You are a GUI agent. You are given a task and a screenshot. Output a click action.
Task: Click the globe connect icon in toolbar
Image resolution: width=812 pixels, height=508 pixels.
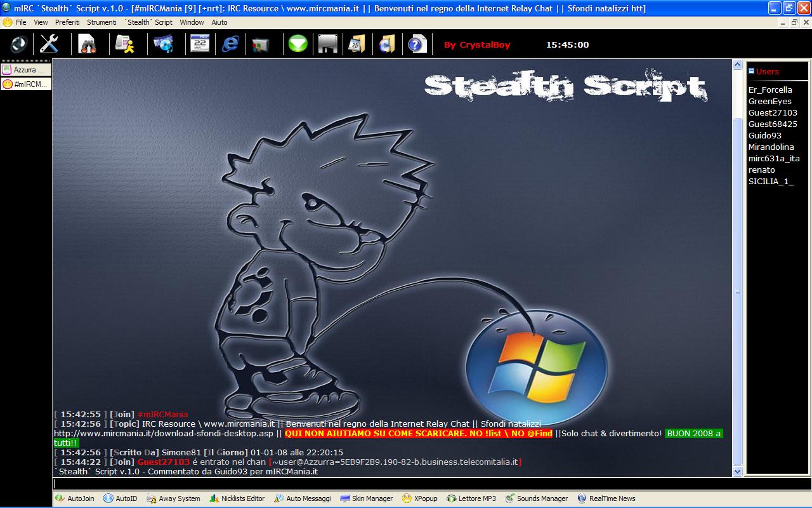18,44
